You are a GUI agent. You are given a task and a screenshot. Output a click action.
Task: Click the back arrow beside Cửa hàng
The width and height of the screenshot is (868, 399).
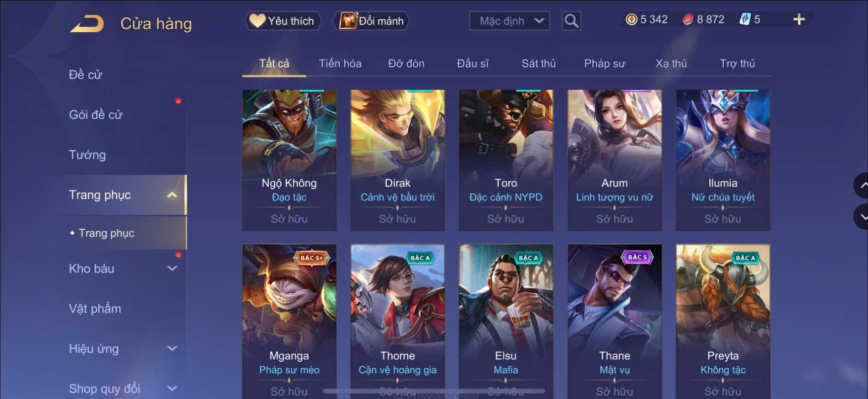87,23
